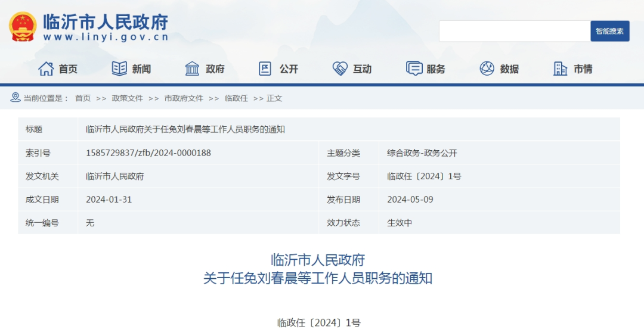Select the 新闻 newspaper icon

(x=119, y=69)
